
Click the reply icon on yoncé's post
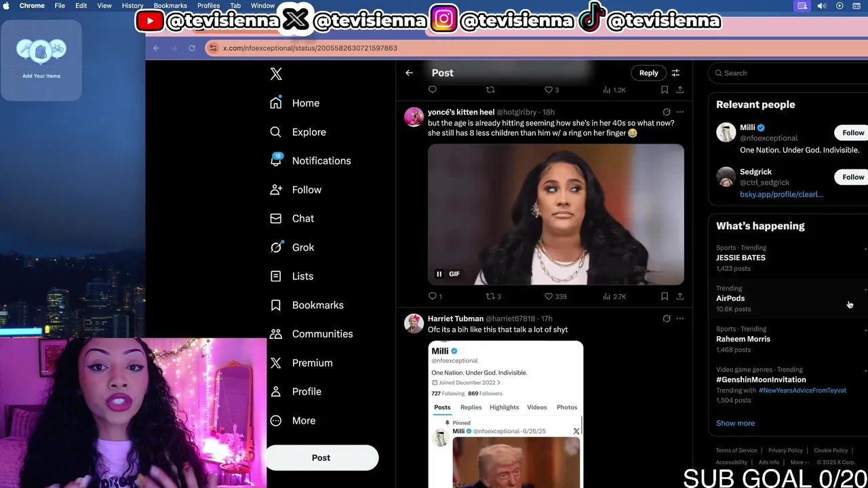pyautogui.click(x=433, y=296)
